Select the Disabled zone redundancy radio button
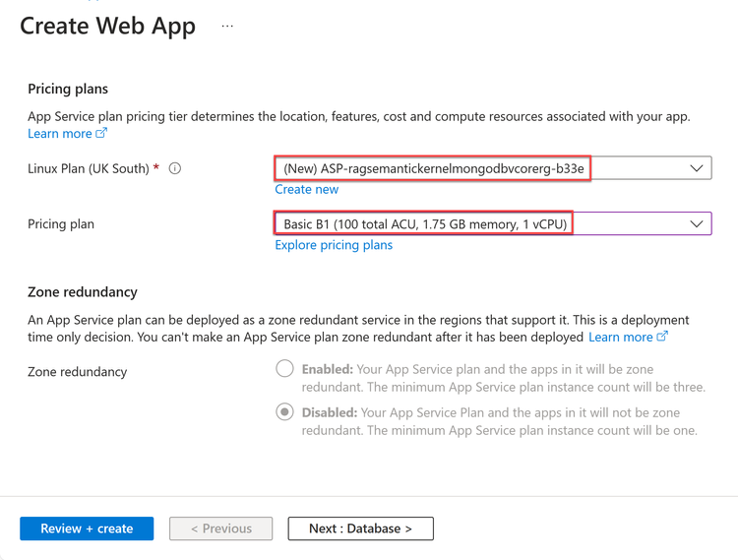Screen dimensions: 738x560 [284, 411]
